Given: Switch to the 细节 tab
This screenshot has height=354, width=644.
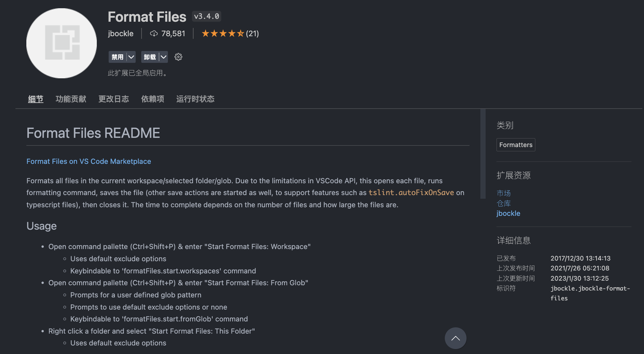Looking at the screenshot, I should coord(36,99).
